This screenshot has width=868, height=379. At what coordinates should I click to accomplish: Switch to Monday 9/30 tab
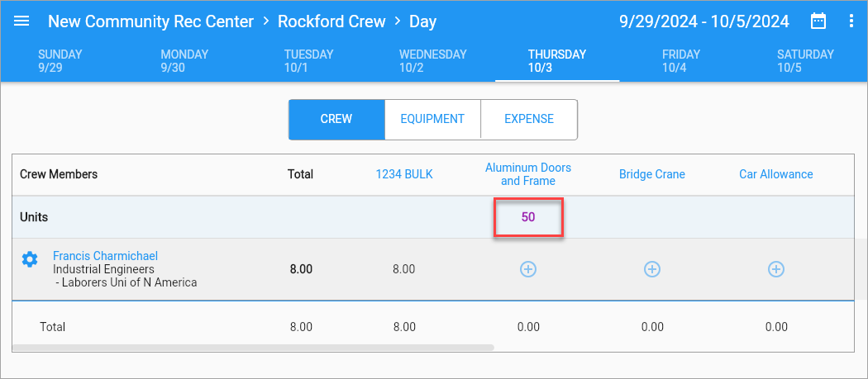(x=184, y=61)
